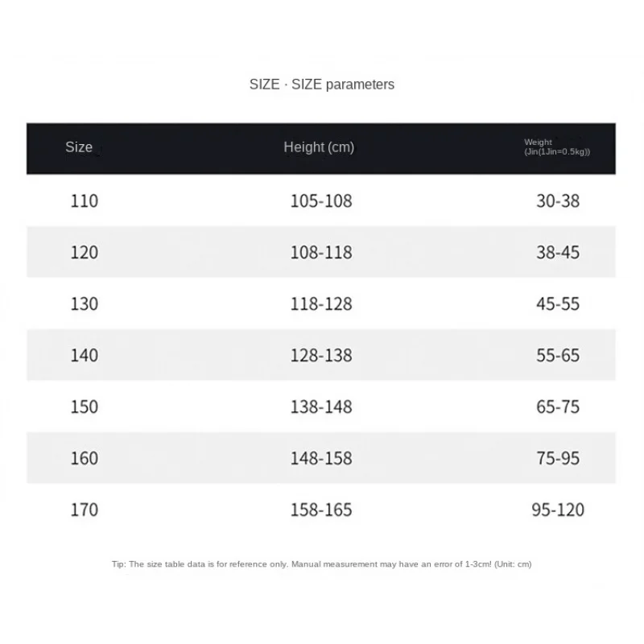The width and height of the screenshot is (644, 644).
Task: Select the size 120 row label
Action: pyautogui.click(x=85, y=252)
